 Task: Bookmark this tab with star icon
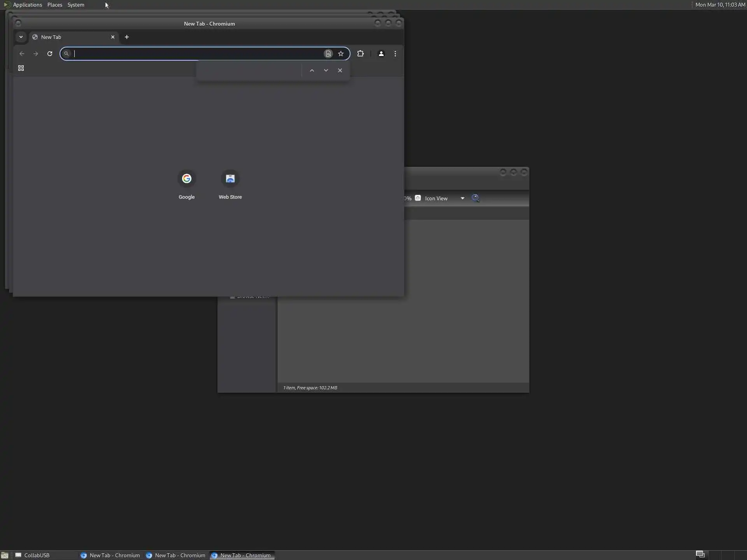341,54
